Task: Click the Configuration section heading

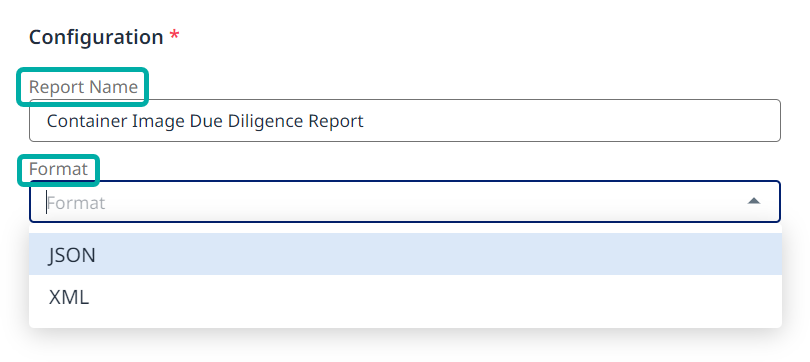Action: click(96, 37)
